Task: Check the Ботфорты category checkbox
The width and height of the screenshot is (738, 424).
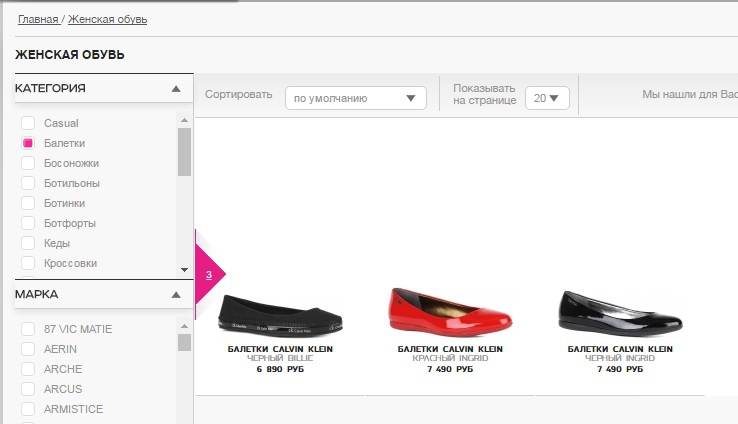Action: 28,223
